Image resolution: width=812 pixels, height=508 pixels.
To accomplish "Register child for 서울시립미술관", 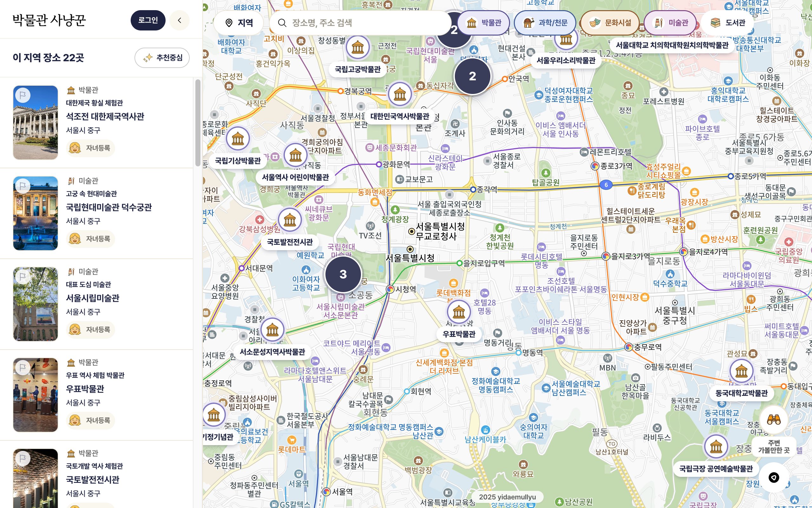I will click(91, 330).
